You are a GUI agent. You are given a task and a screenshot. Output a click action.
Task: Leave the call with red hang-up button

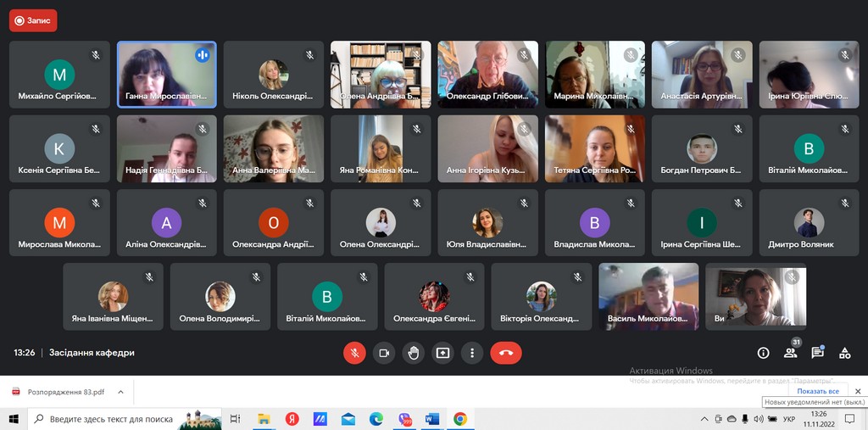506,353
